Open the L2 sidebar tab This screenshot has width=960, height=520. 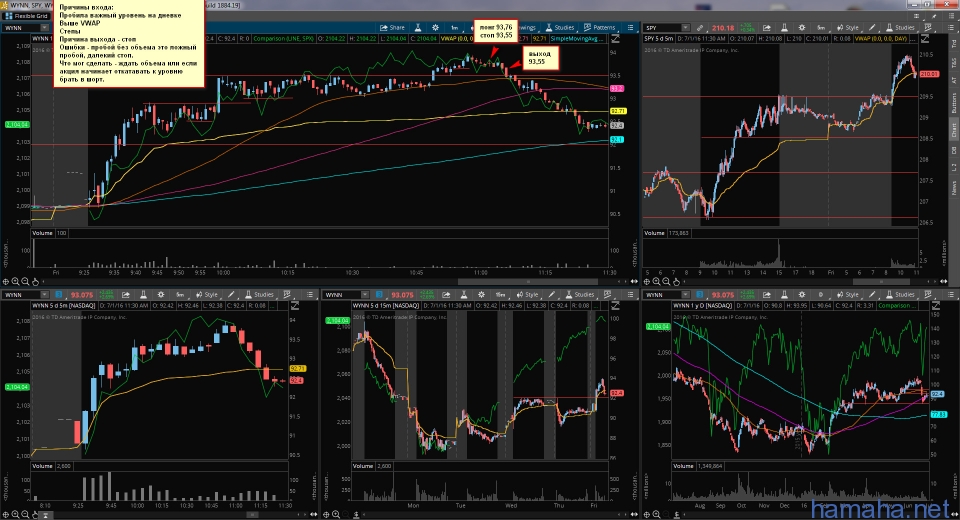pyautogui.click(x=953, y=167)
